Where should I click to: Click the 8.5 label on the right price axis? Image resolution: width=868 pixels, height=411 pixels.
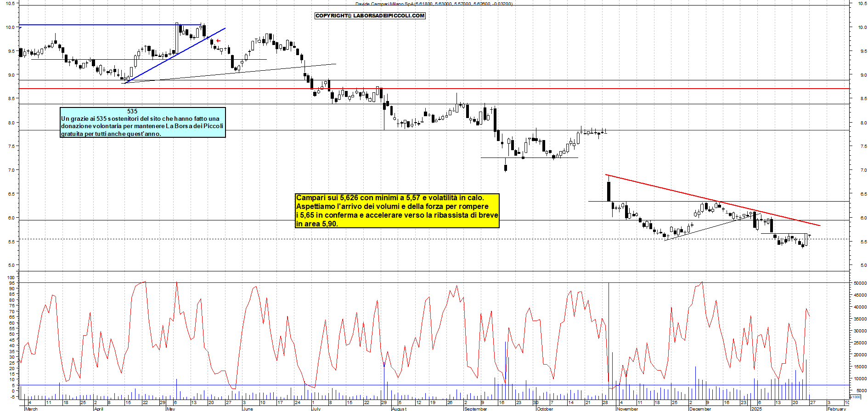(863, 98)
